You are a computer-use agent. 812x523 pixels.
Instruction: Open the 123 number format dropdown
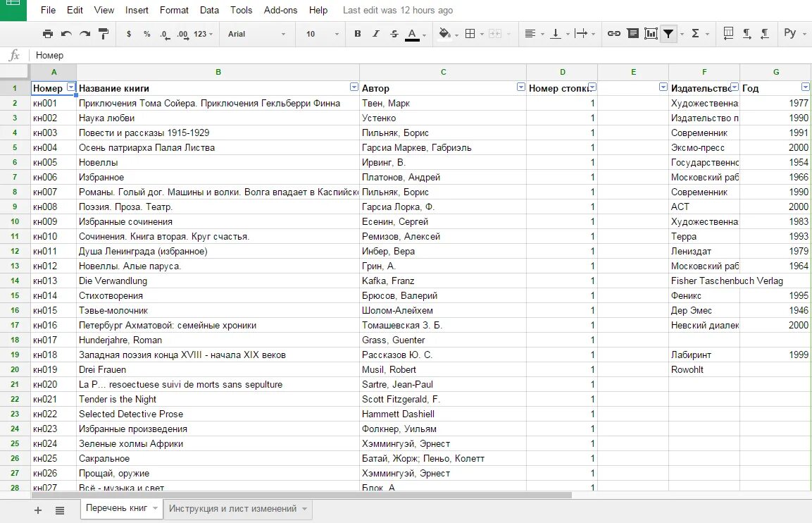coord(203,34)
